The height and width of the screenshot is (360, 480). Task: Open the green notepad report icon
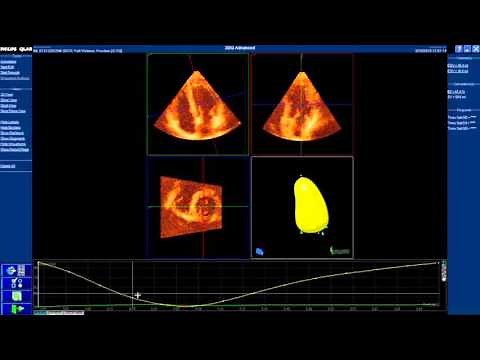pyautogui.click(x=16, y=296)
